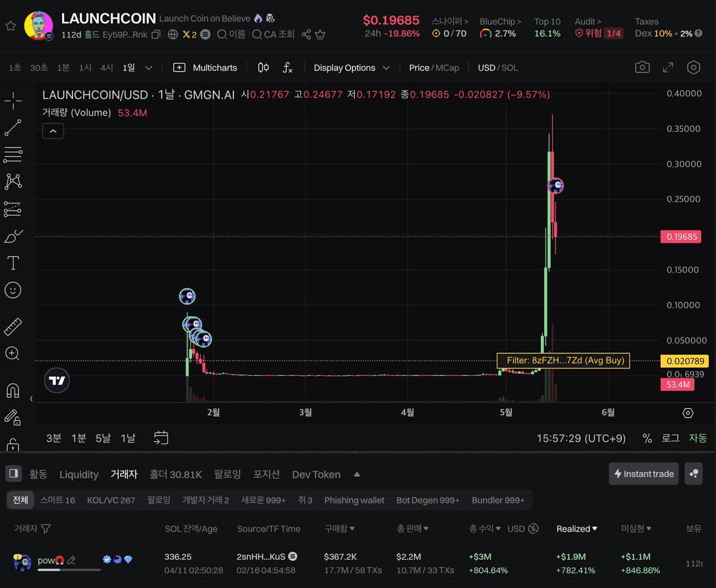Open the 거래자 tab
The width and height of the screenshot is (716, 588).
point(124,474)
